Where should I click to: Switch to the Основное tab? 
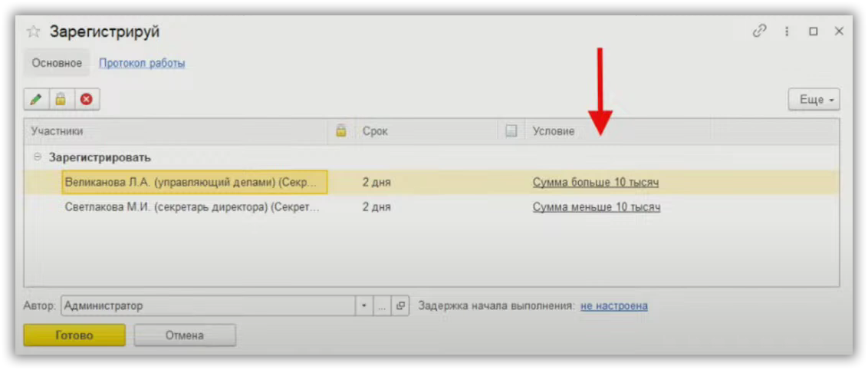[57, 63]
